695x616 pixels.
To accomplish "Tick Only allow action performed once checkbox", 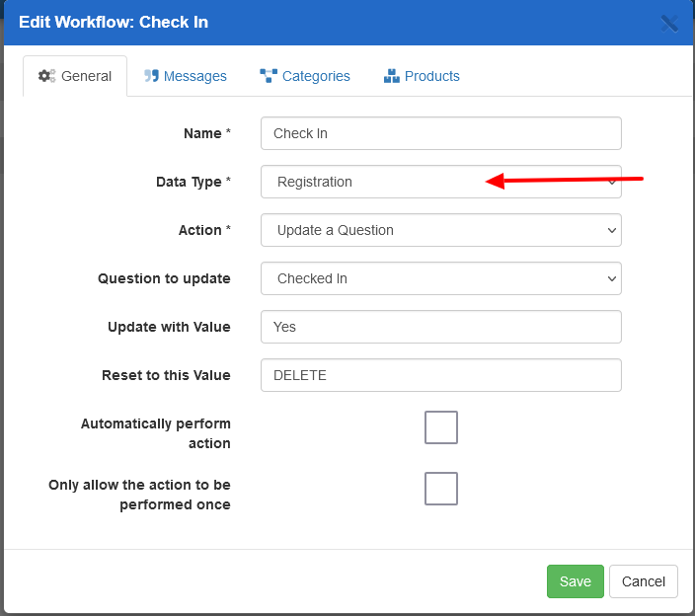I will point(441,489).
